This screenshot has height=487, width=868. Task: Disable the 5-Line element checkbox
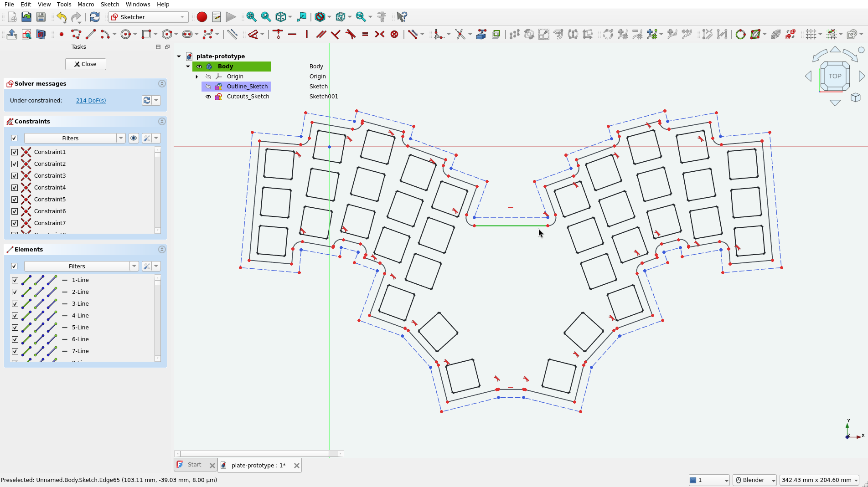tap(15, 328)
